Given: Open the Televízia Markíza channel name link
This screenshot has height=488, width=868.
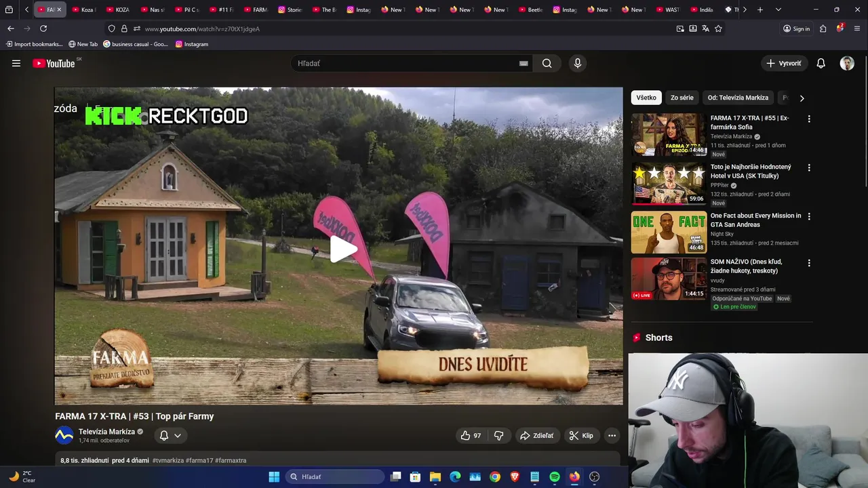Looking at the screenshot, I should coord(106,432).
